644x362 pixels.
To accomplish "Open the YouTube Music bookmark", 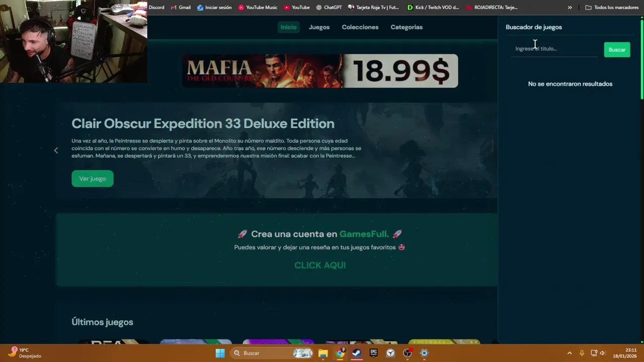I will tap(258, 8).
